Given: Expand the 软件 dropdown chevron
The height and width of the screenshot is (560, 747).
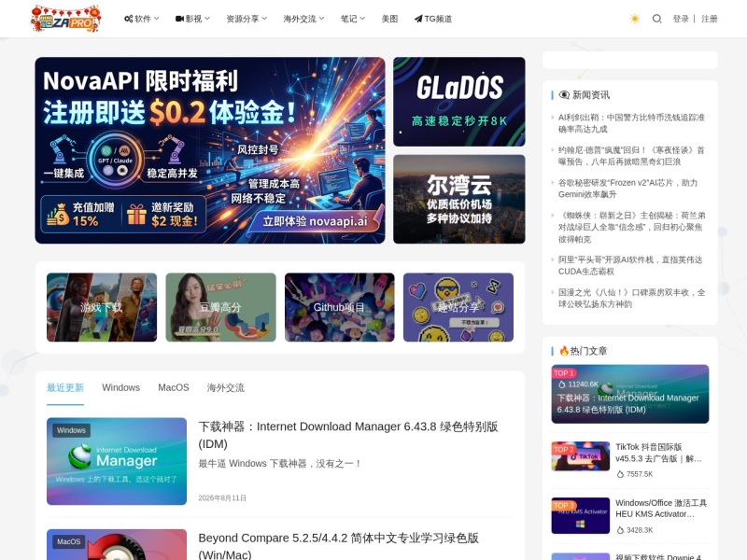Looking at the screenshot, I should (x=156, y=19).
